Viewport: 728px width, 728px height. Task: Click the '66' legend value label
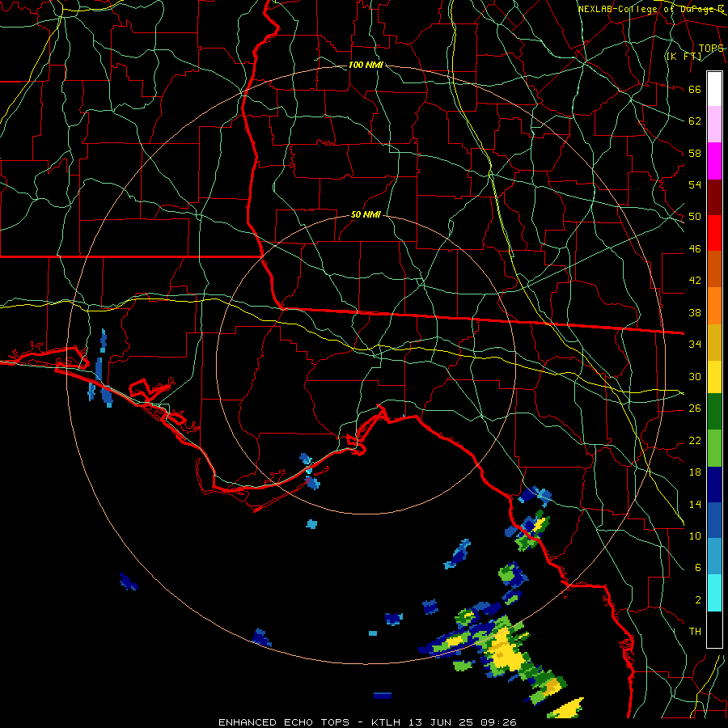(x=695, y=89)
